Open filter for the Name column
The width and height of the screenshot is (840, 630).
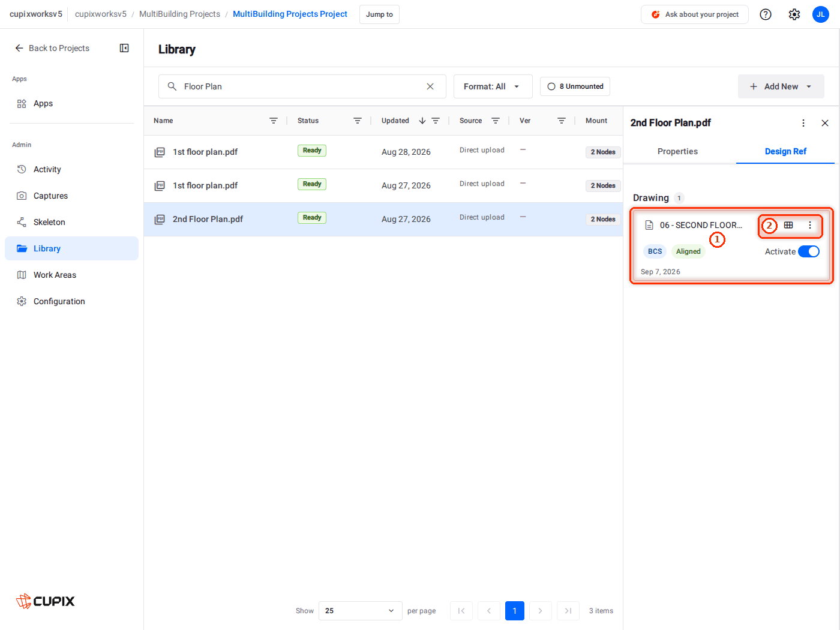pos(274,121)
